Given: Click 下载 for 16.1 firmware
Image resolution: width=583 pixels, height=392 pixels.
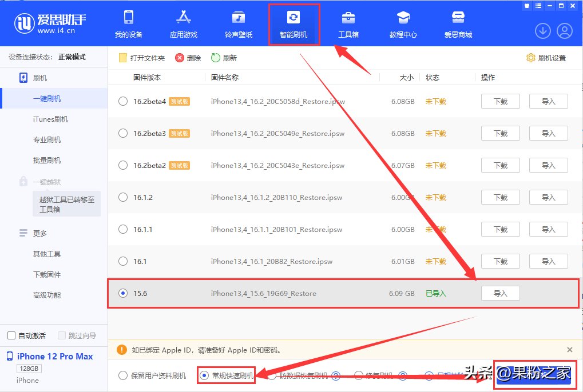Looking at the screenshot, I should (x=501, y=261).
